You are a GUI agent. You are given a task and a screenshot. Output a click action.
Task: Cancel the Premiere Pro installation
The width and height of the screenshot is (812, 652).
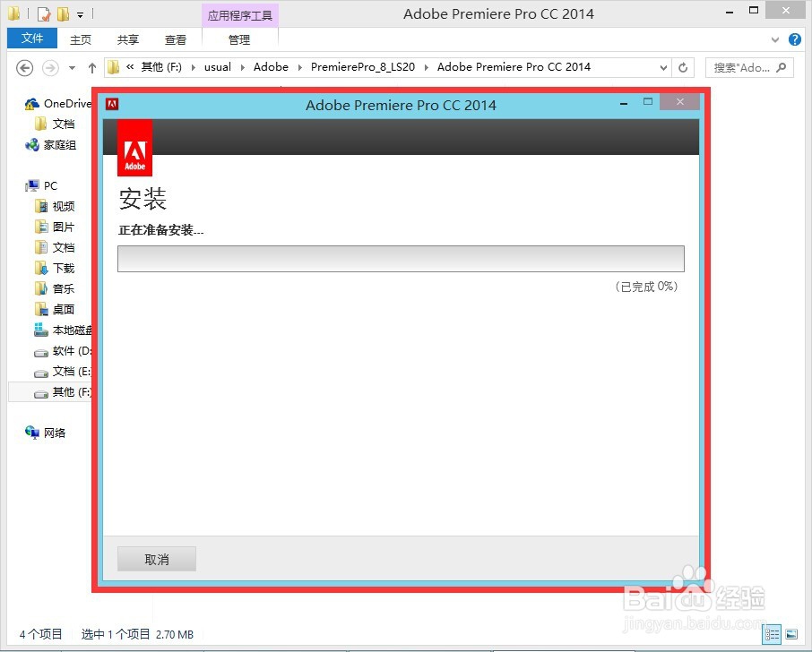156,558
